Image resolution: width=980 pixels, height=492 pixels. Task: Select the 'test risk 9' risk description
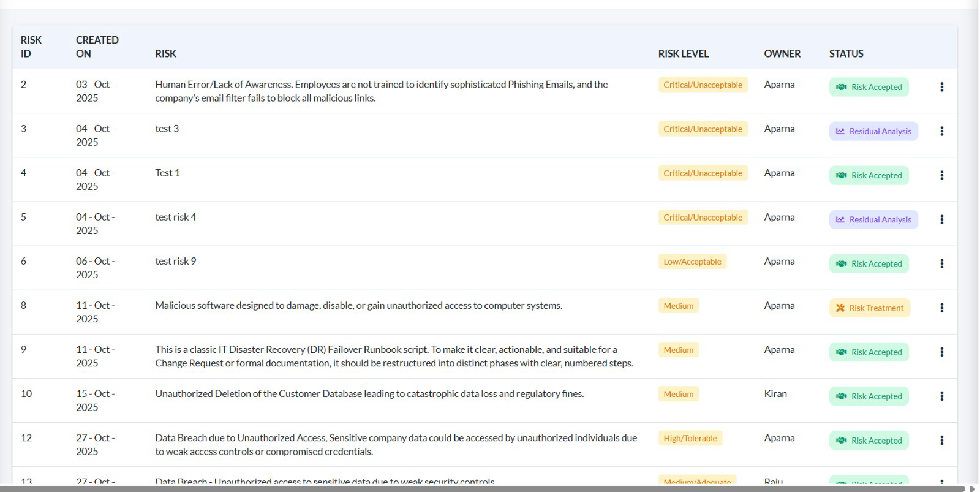(176, 261)
